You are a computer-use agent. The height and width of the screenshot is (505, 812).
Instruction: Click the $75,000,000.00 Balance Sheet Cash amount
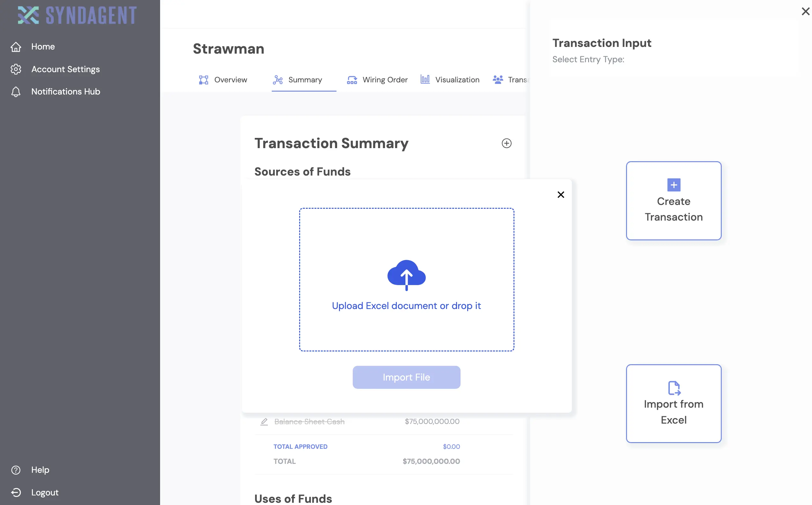click(432, 421)
